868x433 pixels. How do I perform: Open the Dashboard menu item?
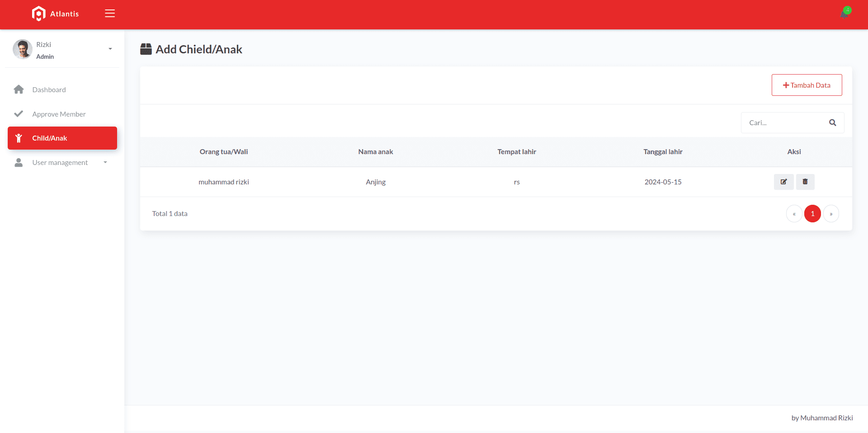49,89
